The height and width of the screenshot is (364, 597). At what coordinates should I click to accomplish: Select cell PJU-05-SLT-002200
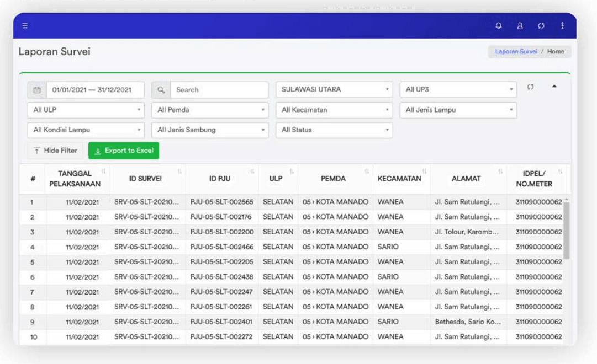[x=221, y=232]
